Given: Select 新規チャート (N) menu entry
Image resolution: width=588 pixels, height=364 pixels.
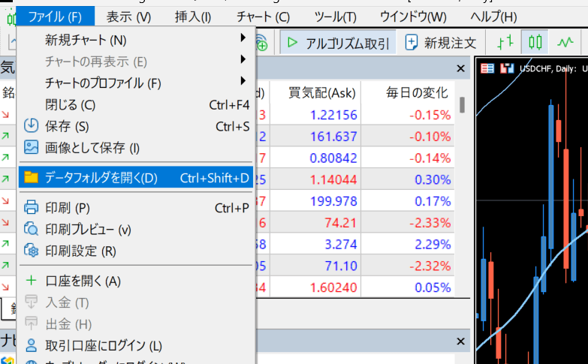Looking at the screenshot, I should (x=136, y=40).
